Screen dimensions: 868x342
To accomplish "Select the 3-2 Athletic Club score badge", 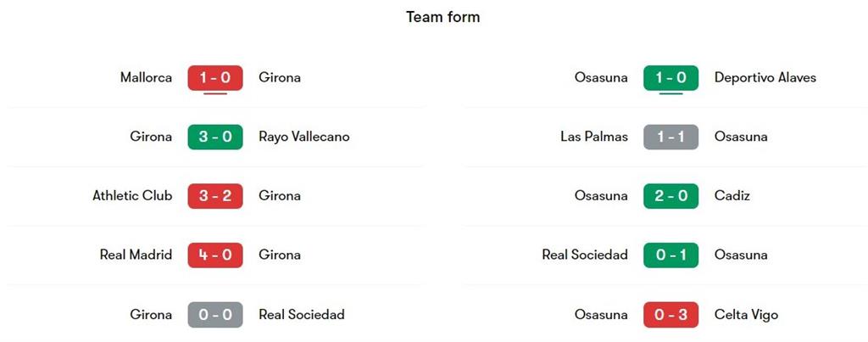I will 215,196.
